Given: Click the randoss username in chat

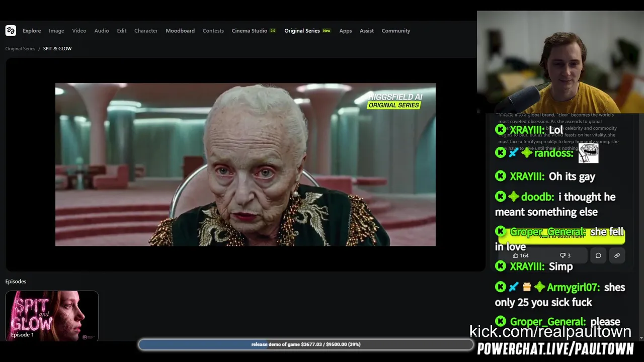Looking at the screenshot, I should (554, 153).
